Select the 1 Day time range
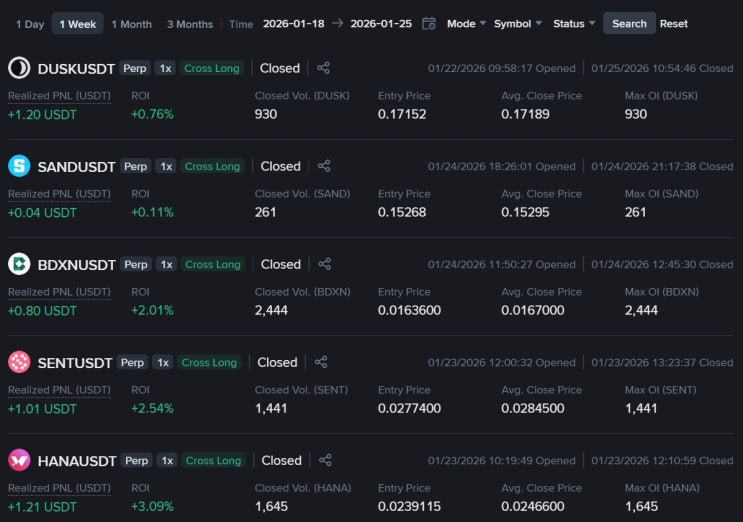This screenshot has width=743, height=522. tap(30, 24)
